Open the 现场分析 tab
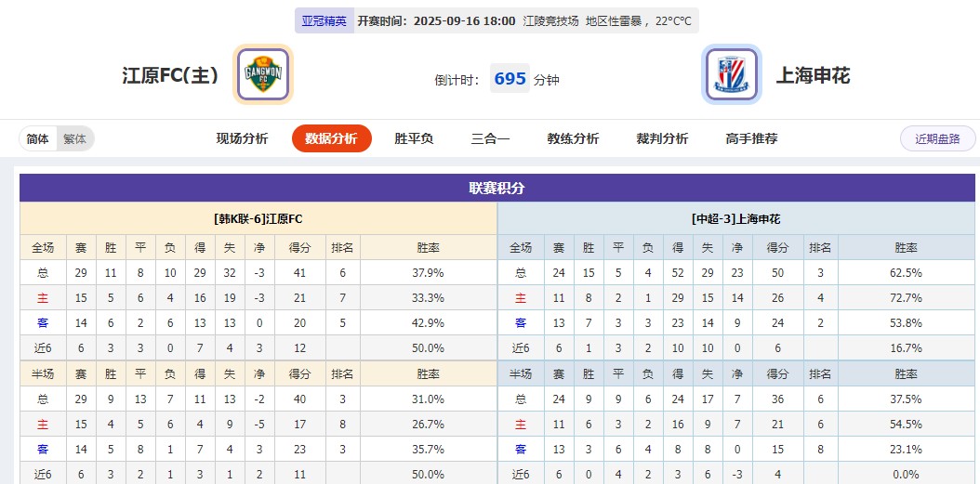Viewport: 980px width, 484px height. click(x=242, y=138)
